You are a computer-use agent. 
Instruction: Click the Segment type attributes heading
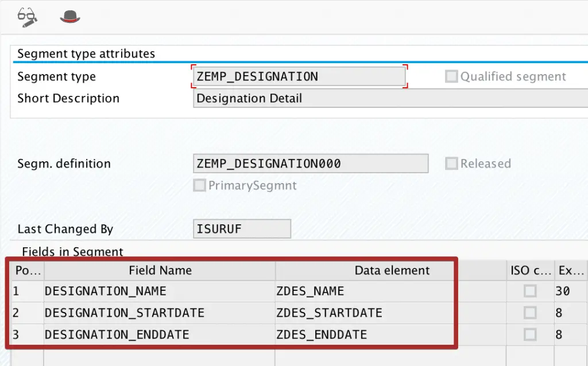click(x=86, y=53)
